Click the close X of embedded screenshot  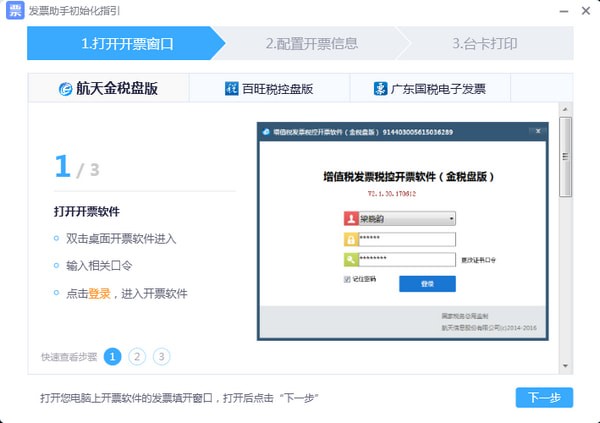[x=538, y=131]
